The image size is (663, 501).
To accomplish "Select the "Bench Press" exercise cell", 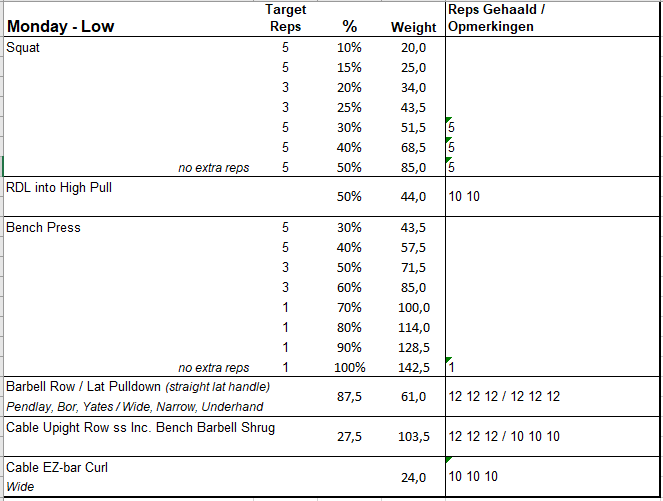I will coord(44,228).
